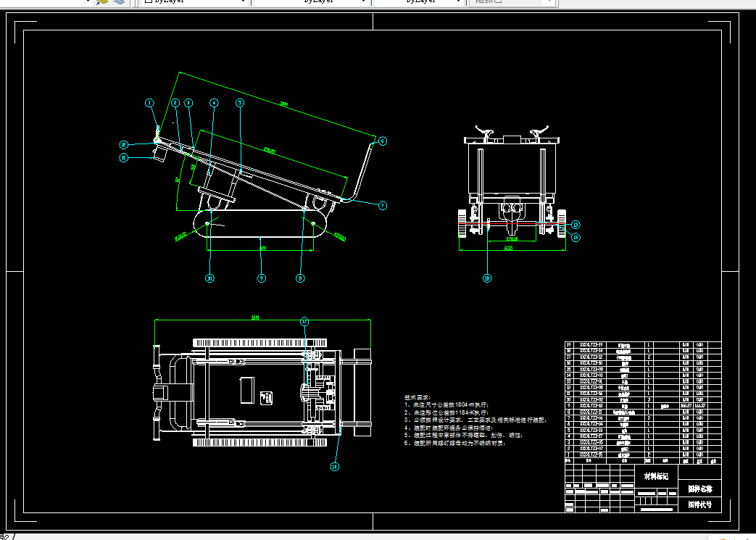Select part code cell in parts list row 1
The height and width of the screenshot is (540, 756).
click(x=591, y=454)
